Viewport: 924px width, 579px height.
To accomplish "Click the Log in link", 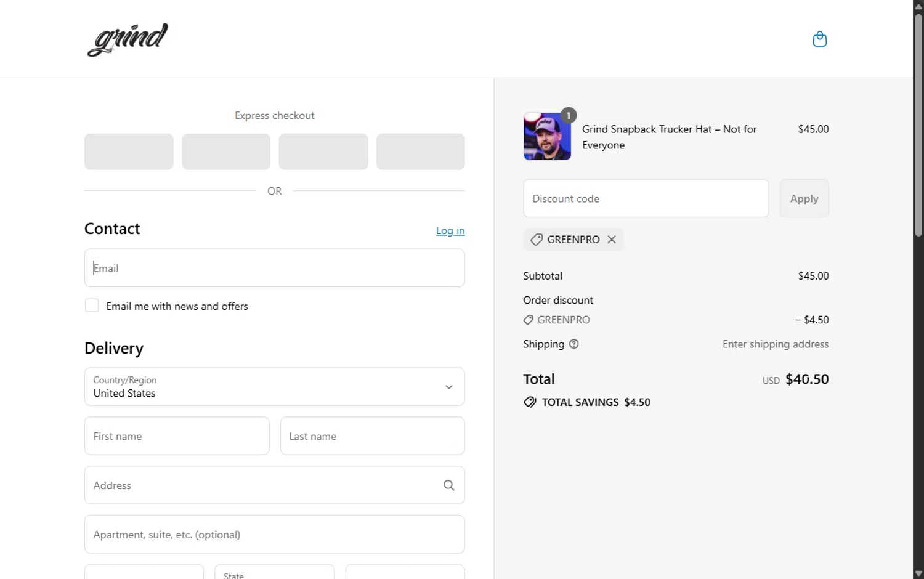I will (x=450, y=230).
